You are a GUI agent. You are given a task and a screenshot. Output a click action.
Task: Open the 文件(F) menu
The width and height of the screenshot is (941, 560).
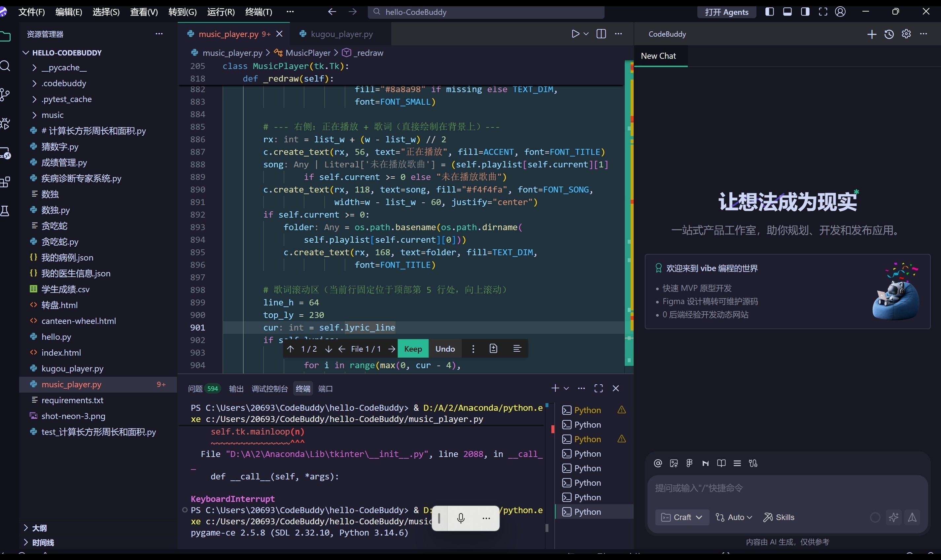click(x=32, y=12)
